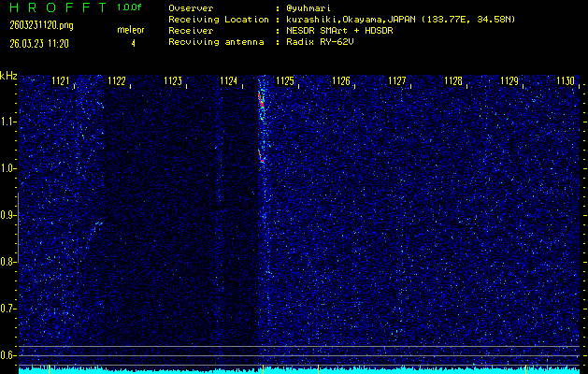Click the 1.00f version label
The image size is (588, 374).
point(131,7)
